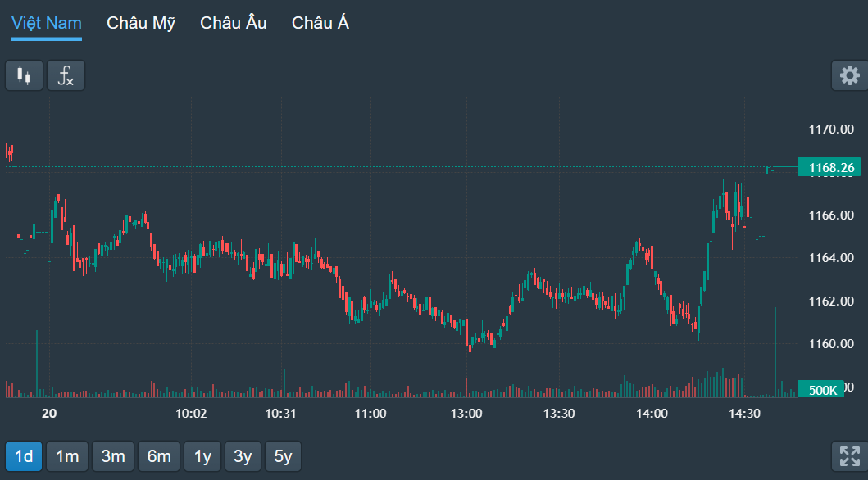Select the 6m range button

(158, 456)
